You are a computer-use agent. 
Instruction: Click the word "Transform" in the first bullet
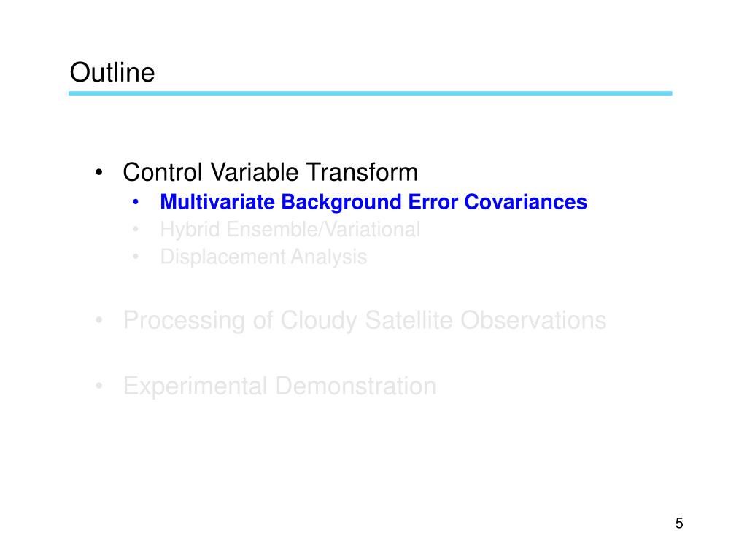pyautogui.click(x=362, y=172)
